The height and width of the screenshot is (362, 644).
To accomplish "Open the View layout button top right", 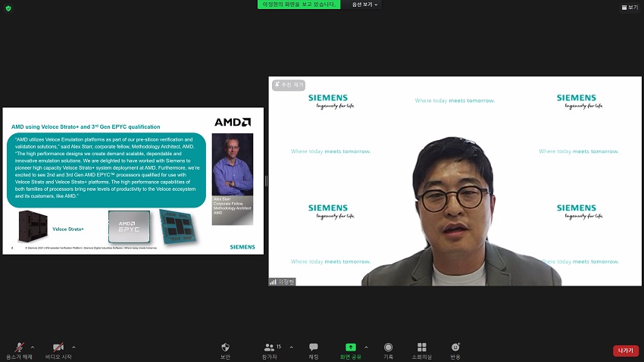I will 630,7.
